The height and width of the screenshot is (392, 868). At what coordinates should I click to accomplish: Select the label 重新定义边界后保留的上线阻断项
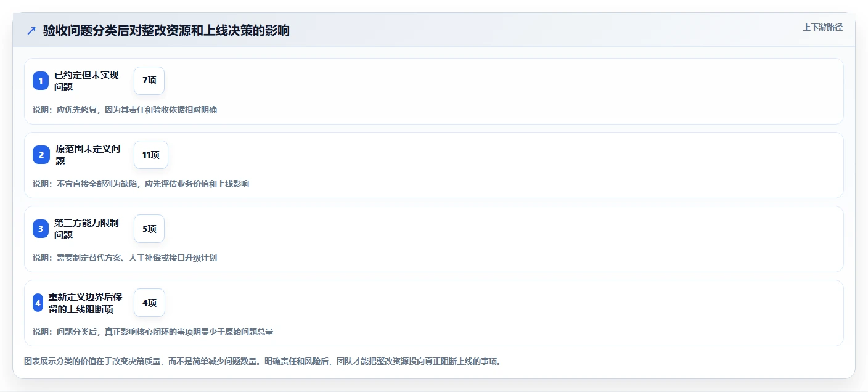[x=86, y=303]
